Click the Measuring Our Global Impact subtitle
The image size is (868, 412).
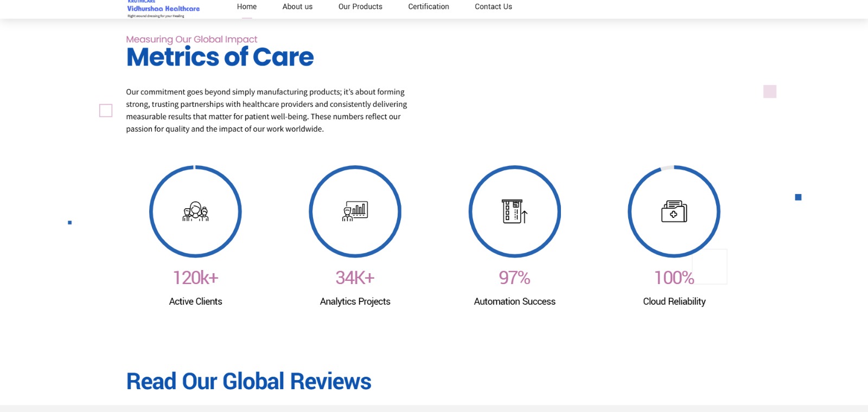click(x=192, y=39)
